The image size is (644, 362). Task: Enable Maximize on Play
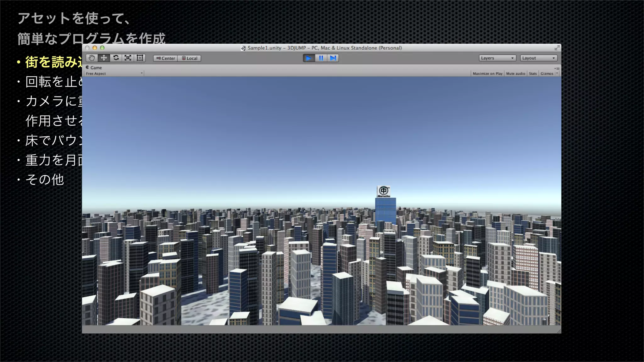[x=487, y=74]
